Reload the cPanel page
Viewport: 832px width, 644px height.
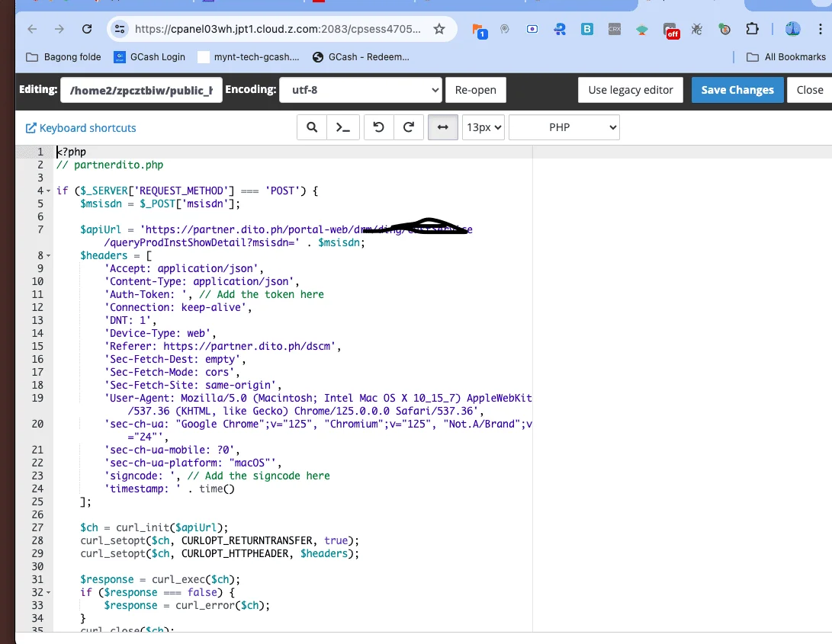point(87,29)
